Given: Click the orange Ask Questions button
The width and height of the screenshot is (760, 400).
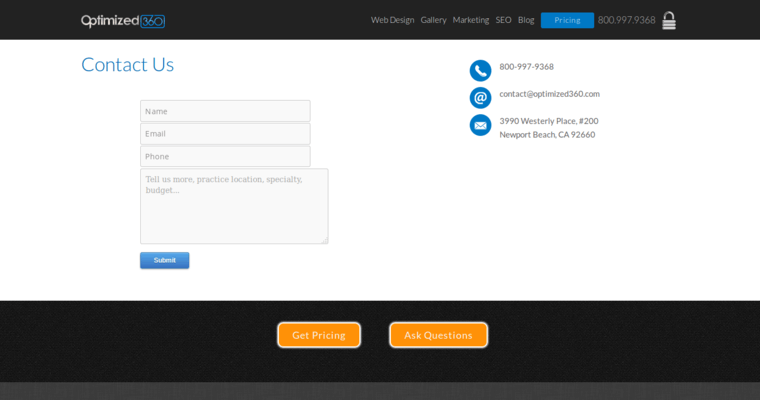Looking at the screenshot, I should (x=438, y=335).
